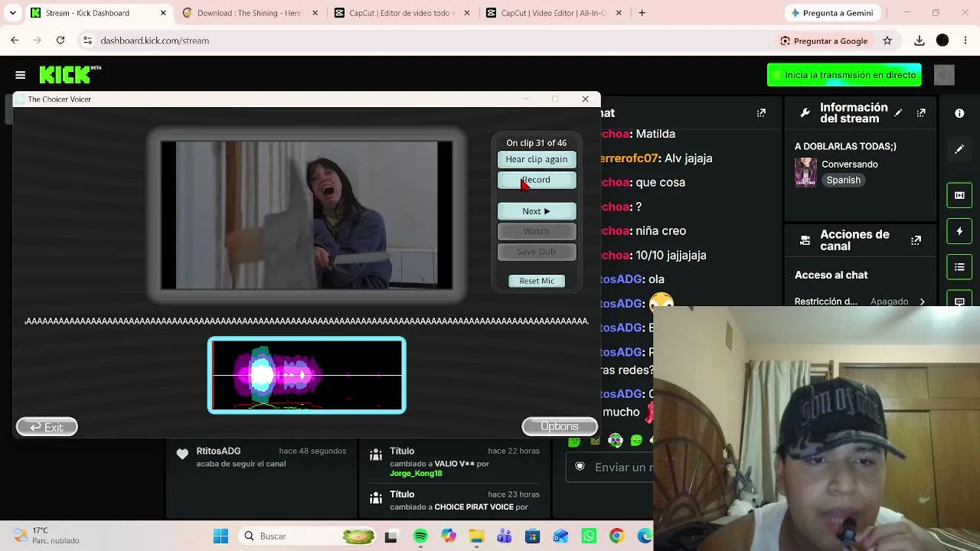The image size is (980, 551).
Task: Open the Kick hamburger menu
Action: [21, 75]
